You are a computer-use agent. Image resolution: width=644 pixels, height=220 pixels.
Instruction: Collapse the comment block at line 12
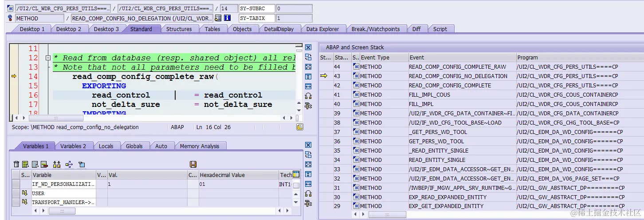tap(48, 58)
